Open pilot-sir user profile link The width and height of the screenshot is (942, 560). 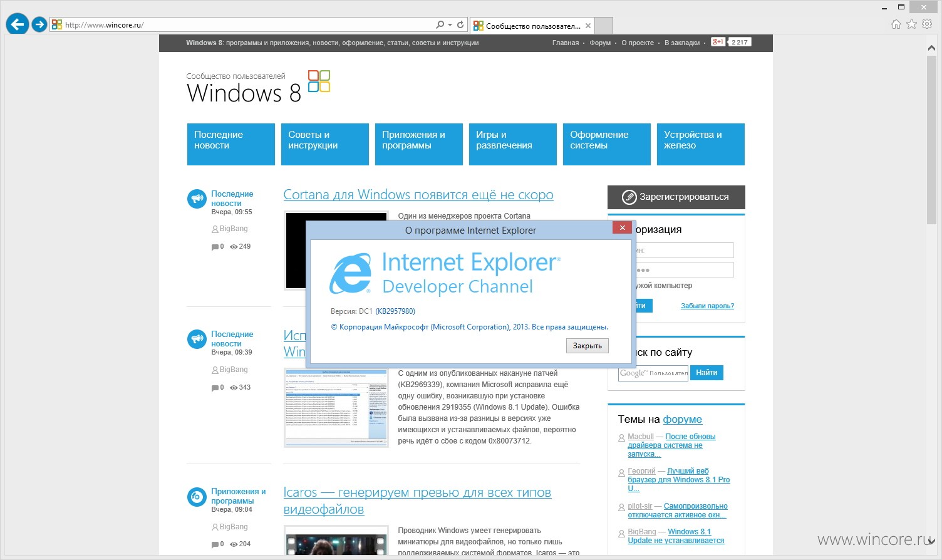tap(640, 506)
